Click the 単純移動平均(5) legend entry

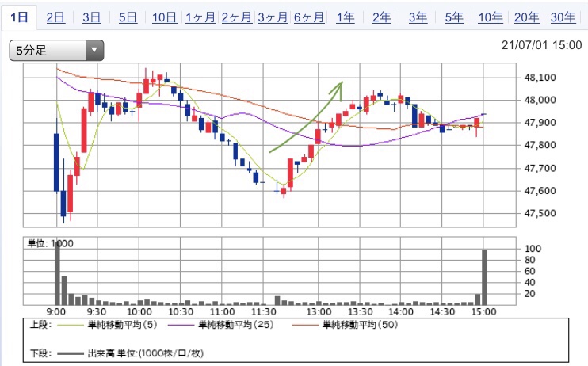[106, 325]
